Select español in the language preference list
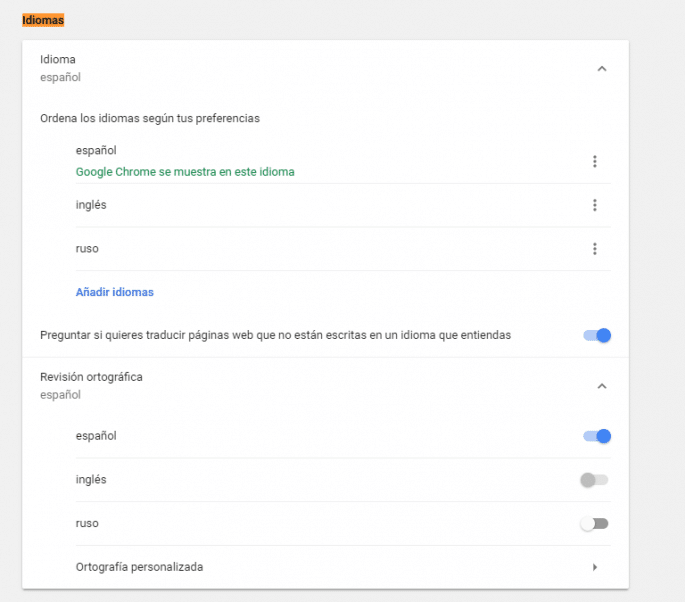This screenshot has height=602, width=685. coord(96,150)
